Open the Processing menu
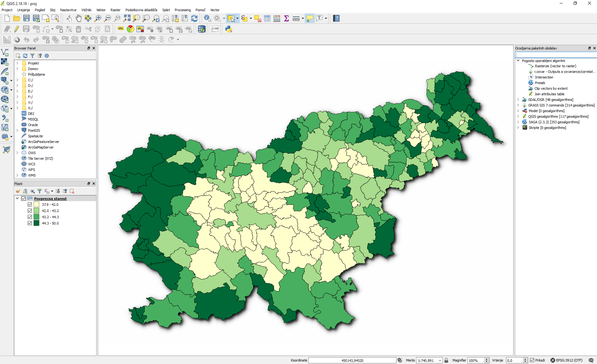 tap(182, 10)
